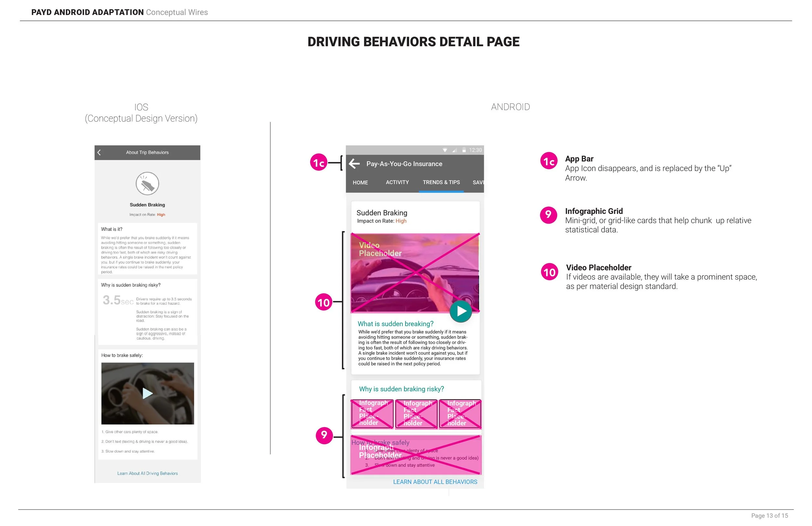Tap the Android cell signal icon

pos(454,150)
